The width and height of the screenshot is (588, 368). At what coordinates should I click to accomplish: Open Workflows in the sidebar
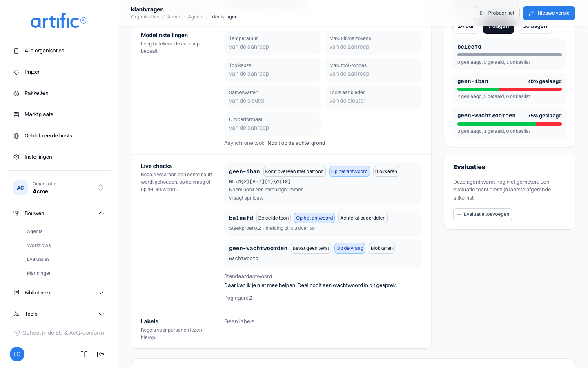39,245
